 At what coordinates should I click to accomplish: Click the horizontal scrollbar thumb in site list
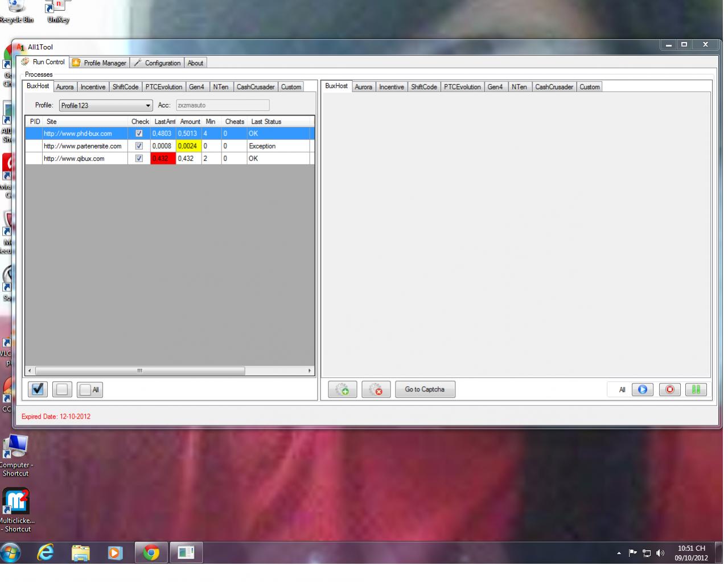pyautogui.click(x=139, y=371)
